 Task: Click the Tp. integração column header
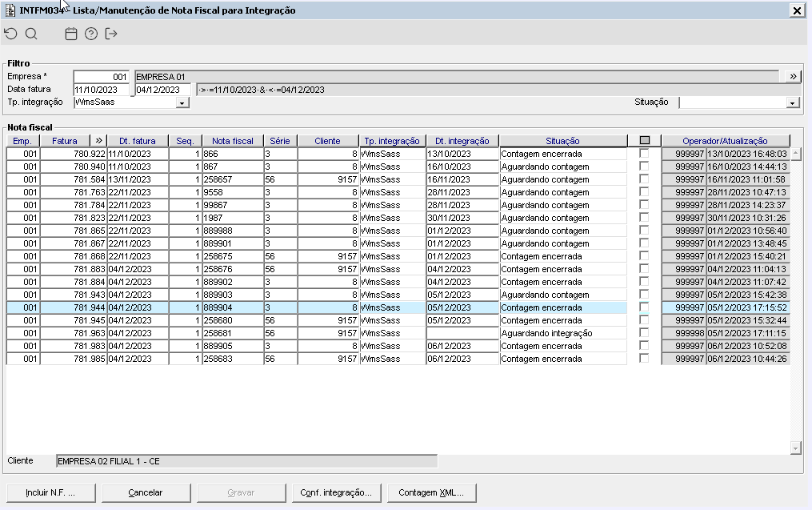point(392,141)
